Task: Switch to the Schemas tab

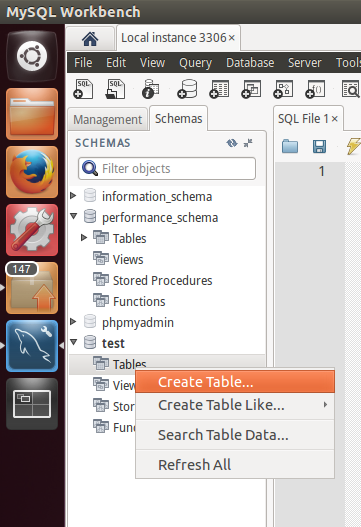Action: (178, 119)
